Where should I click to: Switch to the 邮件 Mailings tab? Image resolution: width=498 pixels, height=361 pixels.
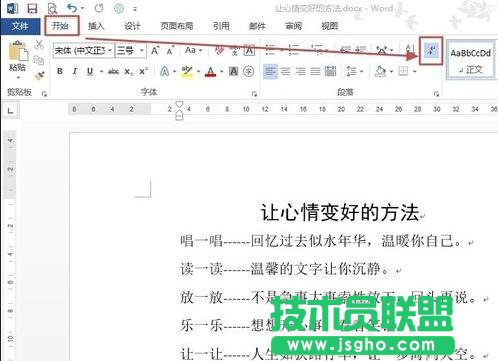pos(257,26)
